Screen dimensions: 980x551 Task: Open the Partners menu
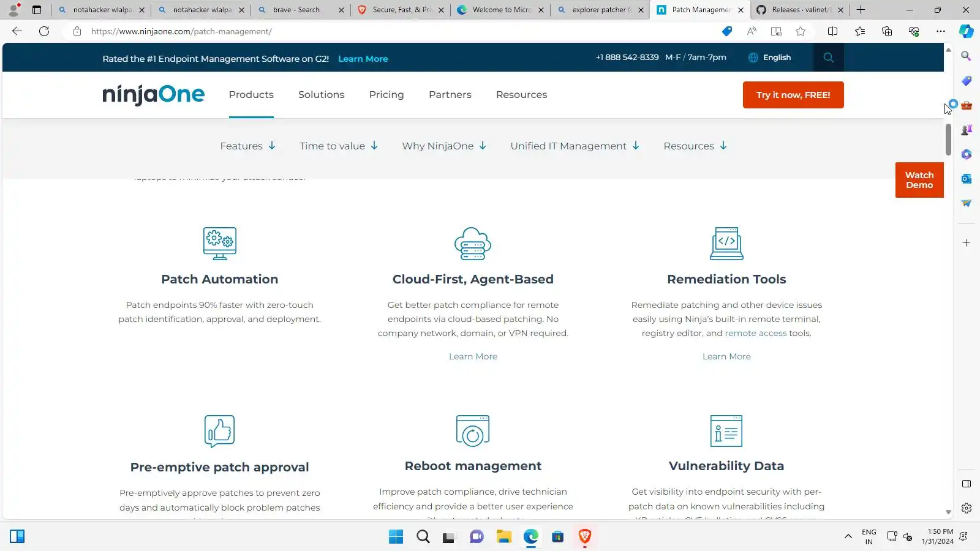click(x=450, y=95)
